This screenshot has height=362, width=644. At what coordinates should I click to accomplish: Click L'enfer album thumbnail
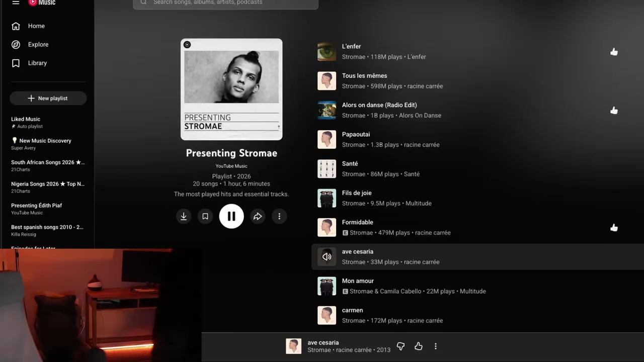(x=327, y=52)
